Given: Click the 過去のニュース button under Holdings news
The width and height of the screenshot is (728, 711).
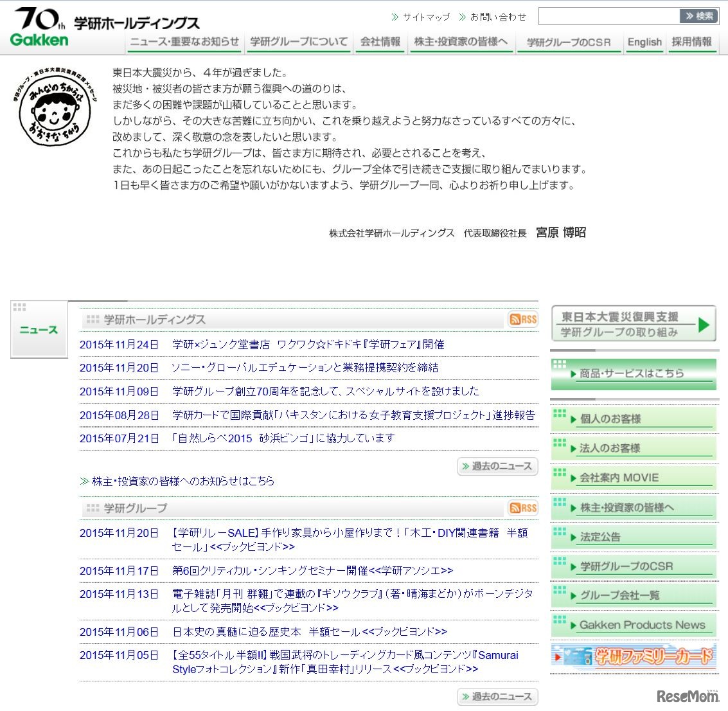Looking at the screenshot, I should (497, 466).
